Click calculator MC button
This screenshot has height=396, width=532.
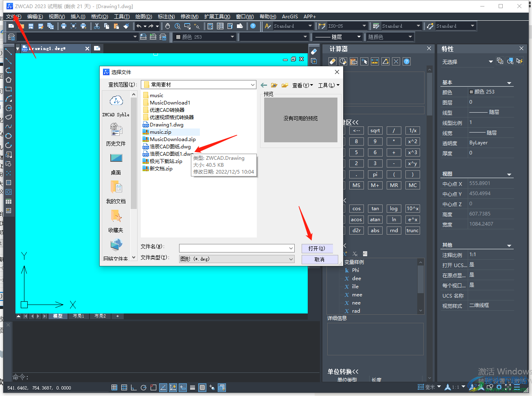pos(413,185)
